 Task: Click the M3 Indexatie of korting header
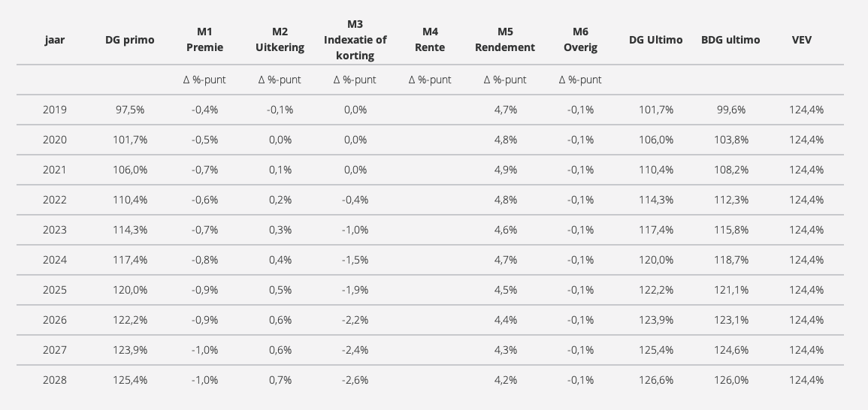[x=355, y=40]
